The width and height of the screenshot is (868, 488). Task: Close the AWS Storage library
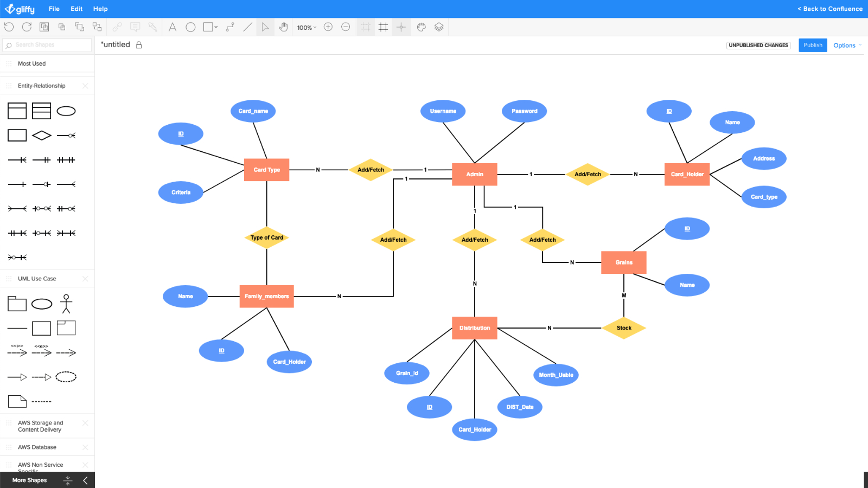pyautogui.click(x=85, y=423)
